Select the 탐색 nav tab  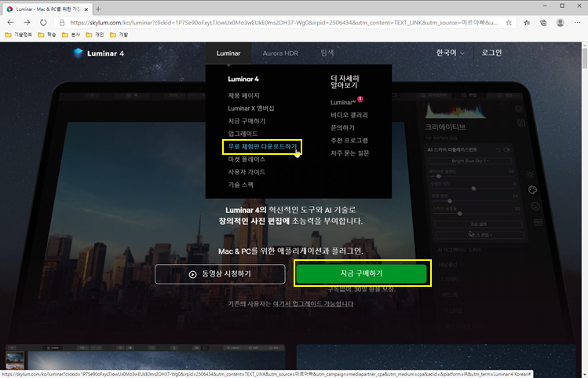(x=327, y=53)
